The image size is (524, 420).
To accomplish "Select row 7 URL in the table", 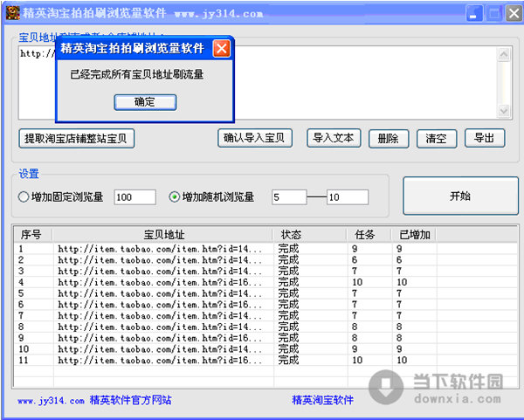I will [160, 315].
